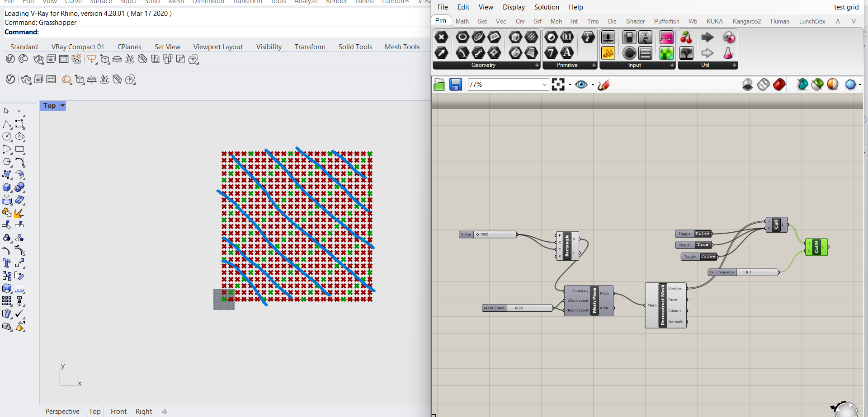This screenshot has height=417, width=868.
Task: Click the Zoom Extents icon in Grasshopper
Action: 558,84
